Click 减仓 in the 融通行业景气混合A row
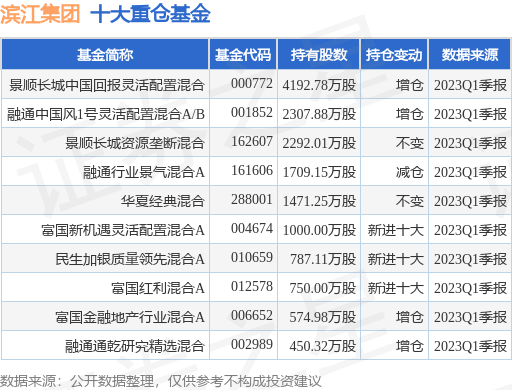 point(410,172)
